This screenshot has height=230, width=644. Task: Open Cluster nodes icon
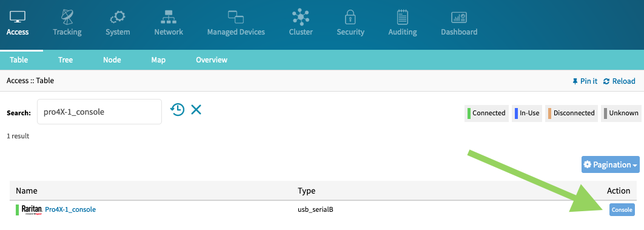coord(301,17)
